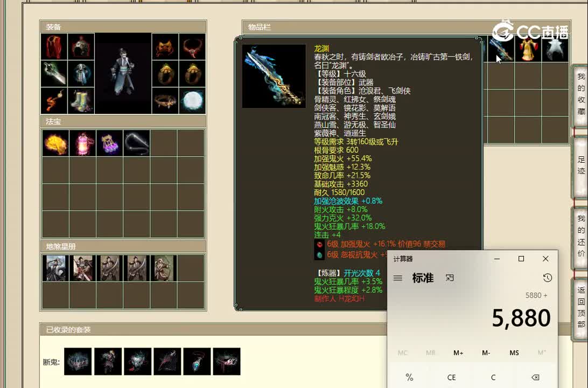The height and width of the screenshot is (388, 588).
Task: Select the fourth 地煞星册 hero card
Action: 137,268
